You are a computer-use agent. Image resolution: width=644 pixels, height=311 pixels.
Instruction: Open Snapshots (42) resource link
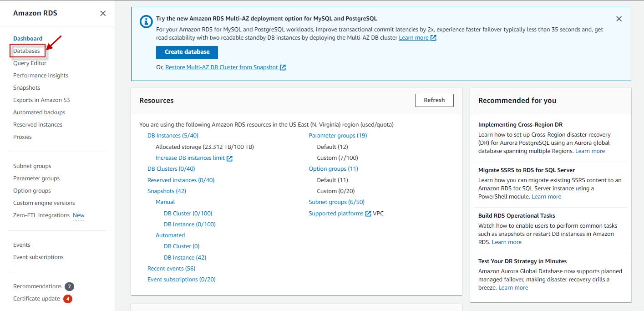[167, 191]
